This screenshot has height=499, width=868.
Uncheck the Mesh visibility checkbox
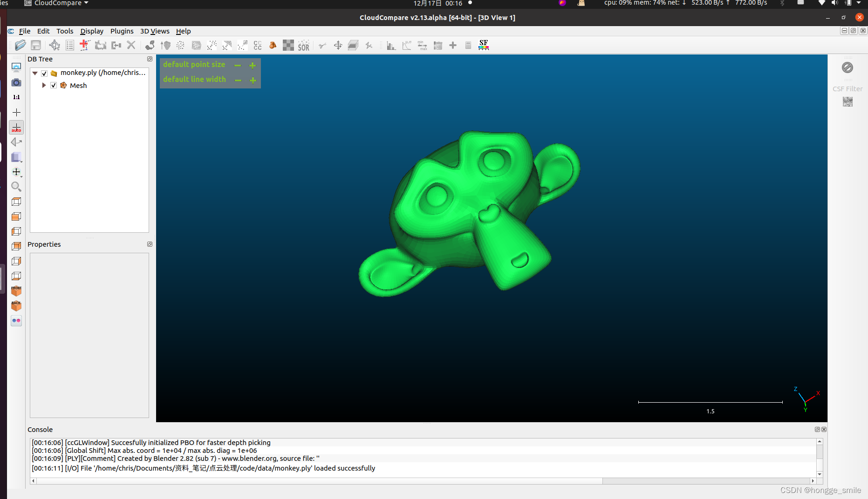tap(54, 86)
